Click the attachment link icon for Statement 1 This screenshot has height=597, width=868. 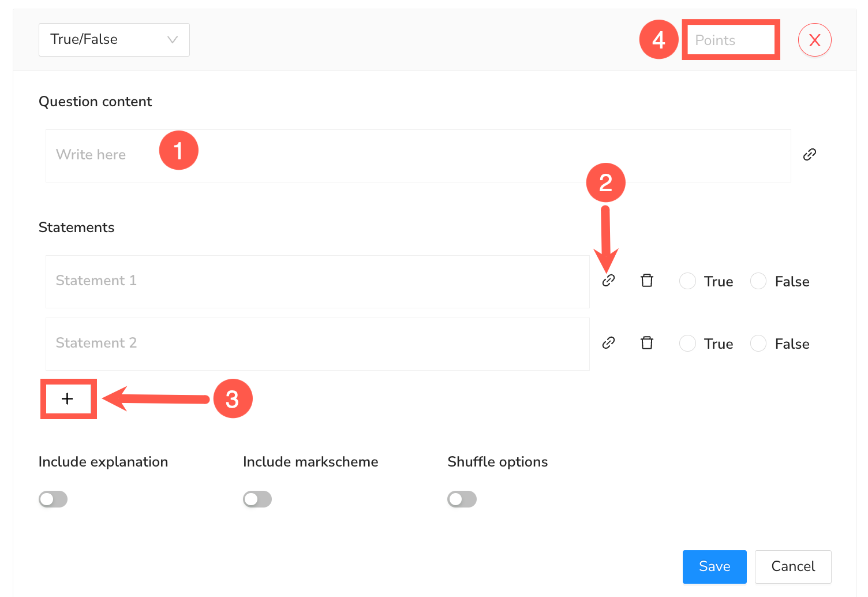click(x=608, y=281)
